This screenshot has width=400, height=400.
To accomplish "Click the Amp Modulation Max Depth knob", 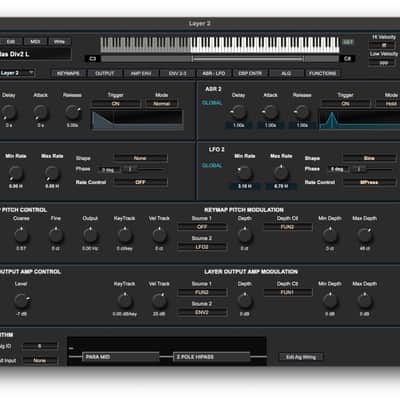I will [365, 301].
